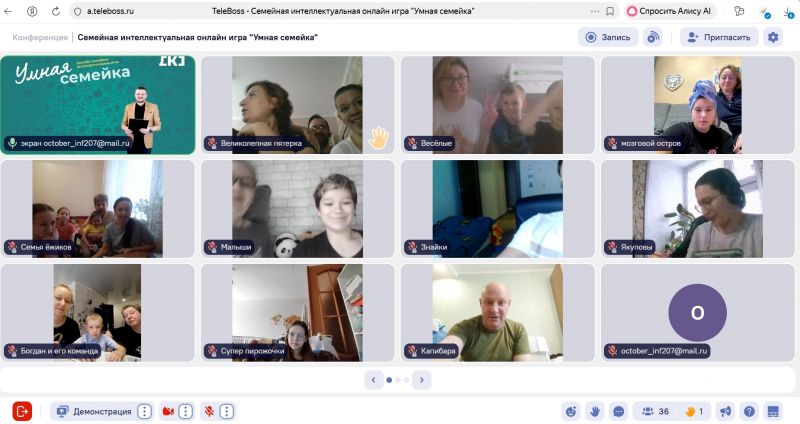Click the red leave conference icon
Viewport: 800px width, 424px height.
click(22, 411)
